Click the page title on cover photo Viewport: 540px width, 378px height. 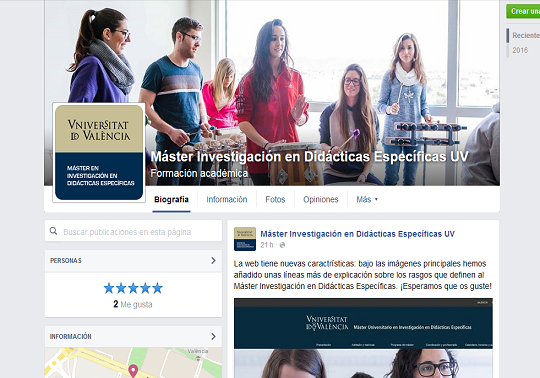(x=310, y=157)
